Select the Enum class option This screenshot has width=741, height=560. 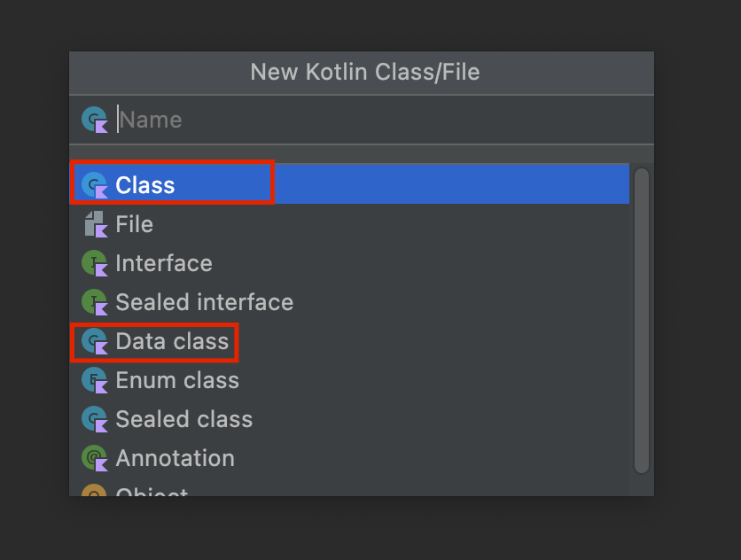tap(177, 380)
